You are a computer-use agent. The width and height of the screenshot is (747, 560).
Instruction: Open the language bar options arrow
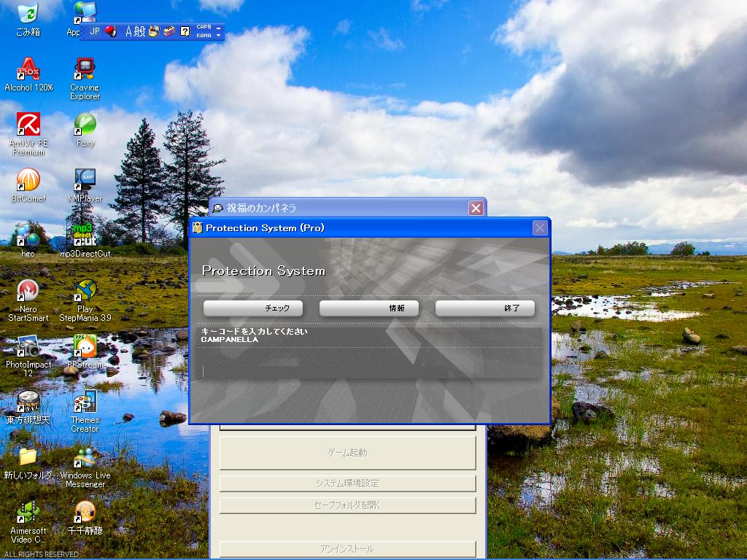(x=220, y=36)
